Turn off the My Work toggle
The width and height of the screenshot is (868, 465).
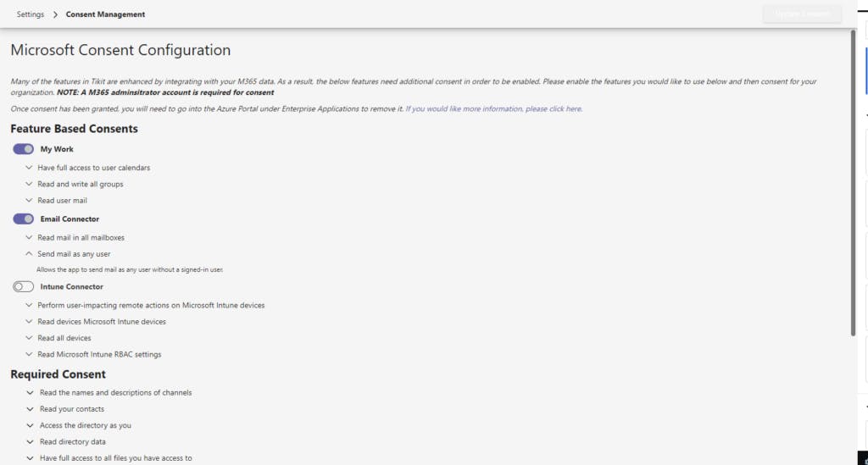(24, 149)
